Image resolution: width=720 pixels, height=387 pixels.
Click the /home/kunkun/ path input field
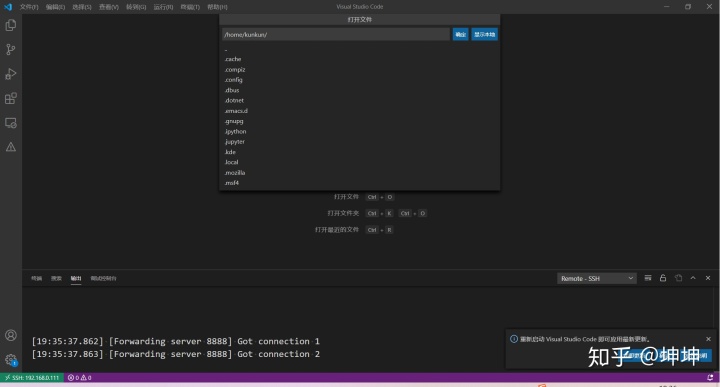point(336,34)
